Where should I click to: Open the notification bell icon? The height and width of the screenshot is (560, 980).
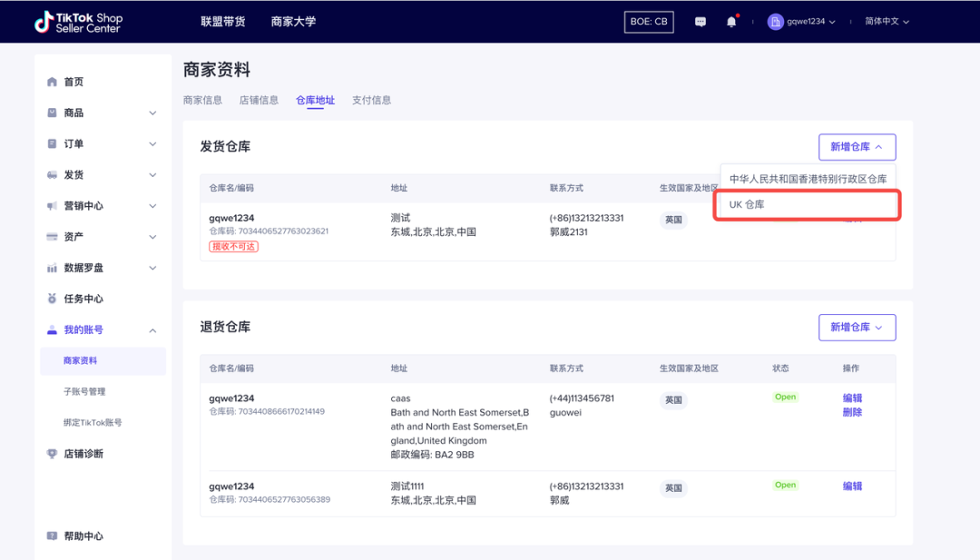[731, 21]
